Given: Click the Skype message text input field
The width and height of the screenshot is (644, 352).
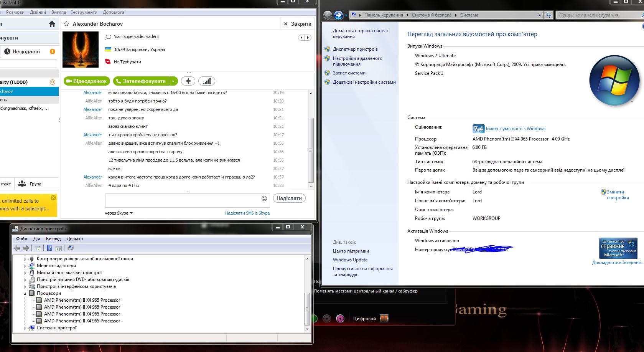Looking at the screenshot, I should (183, 200).
